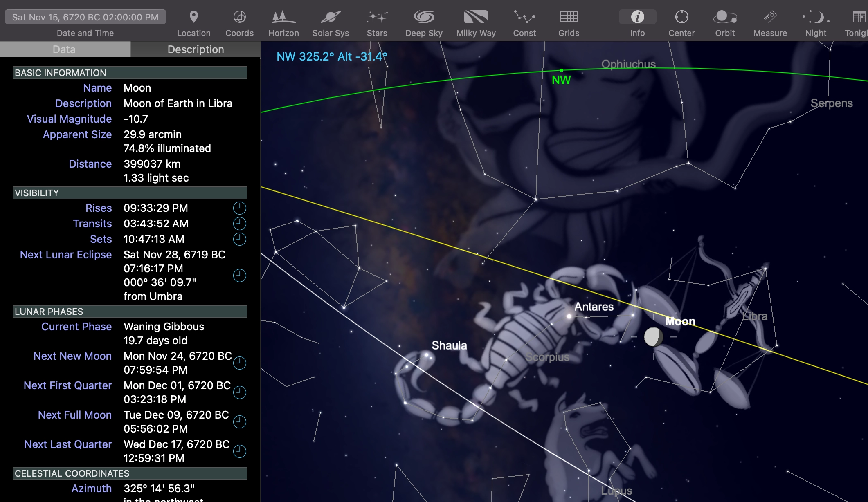The image size is (868, 502).
Task: Click the Waning Gibbous phase value
Action: [164, 327]
